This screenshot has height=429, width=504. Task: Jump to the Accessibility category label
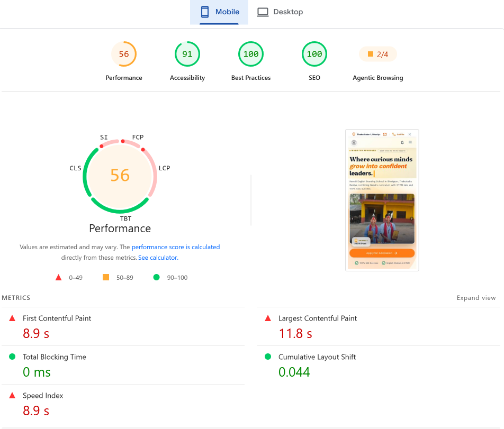coord(187,78)
